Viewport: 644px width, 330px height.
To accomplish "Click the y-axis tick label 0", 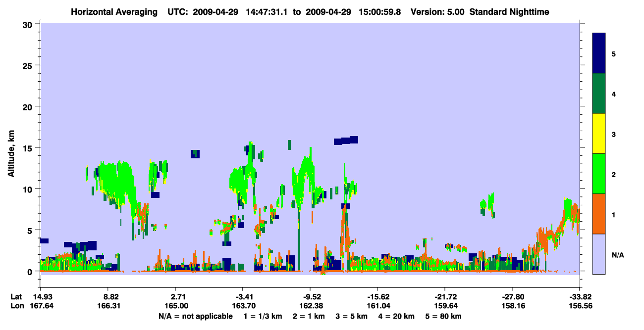I will pyautogui.click(x=31, y=272).
